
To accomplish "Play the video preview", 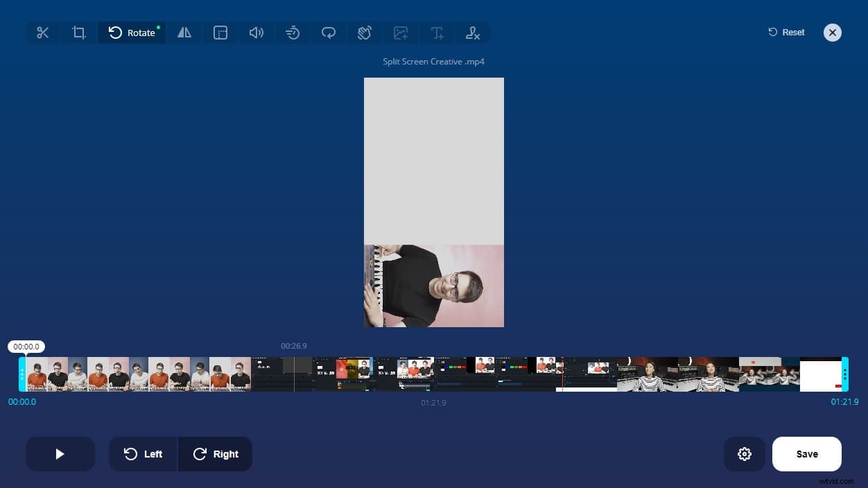I will [60, 454].
